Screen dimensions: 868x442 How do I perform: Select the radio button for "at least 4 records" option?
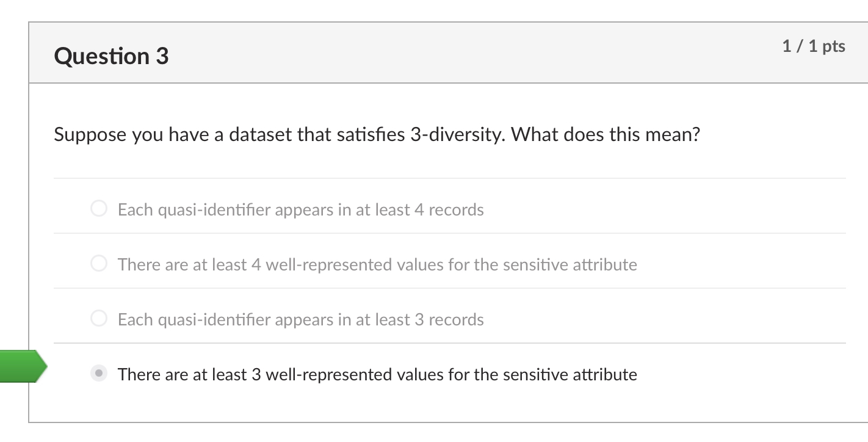(x=98, y=208)
